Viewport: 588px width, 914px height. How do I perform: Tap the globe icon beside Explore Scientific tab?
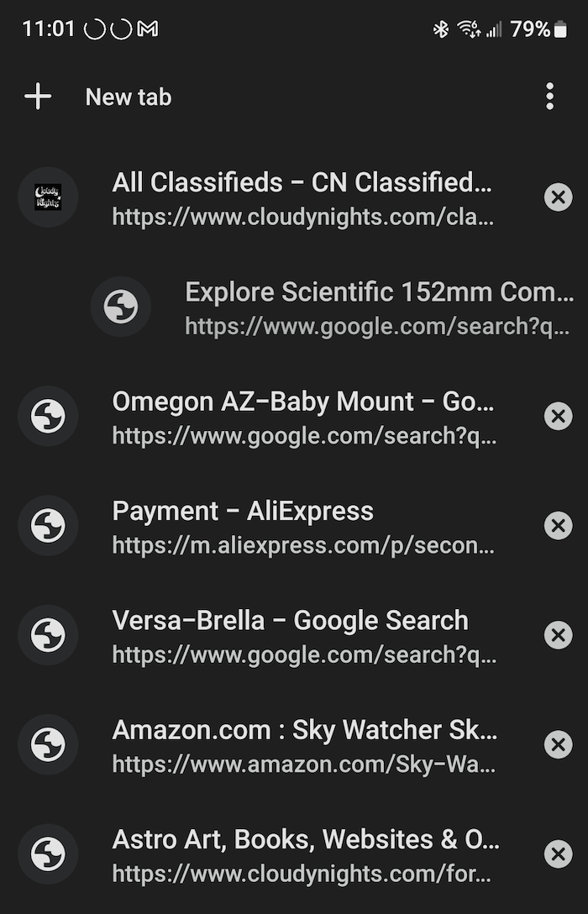click(120, 307)
